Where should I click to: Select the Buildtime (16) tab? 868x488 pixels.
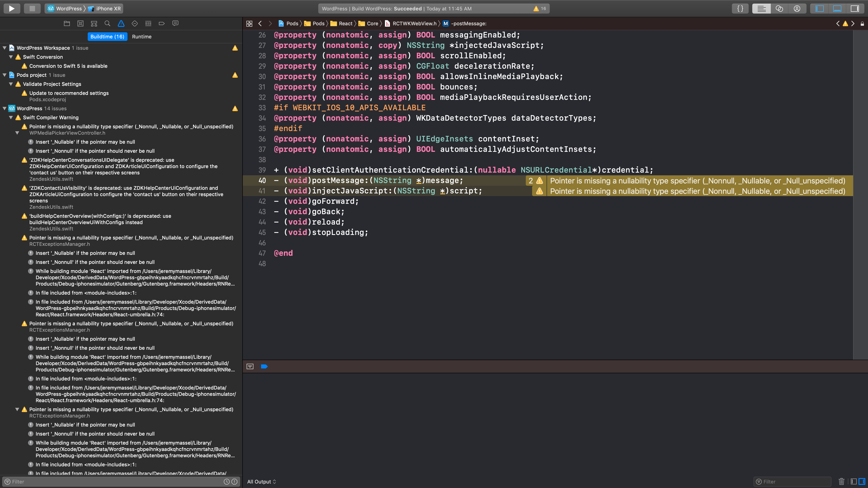pyautogui.click(x=107, y=36)
